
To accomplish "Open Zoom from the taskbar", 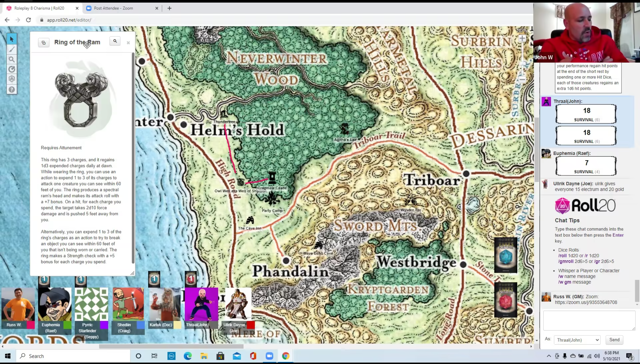I will point(270,356).
